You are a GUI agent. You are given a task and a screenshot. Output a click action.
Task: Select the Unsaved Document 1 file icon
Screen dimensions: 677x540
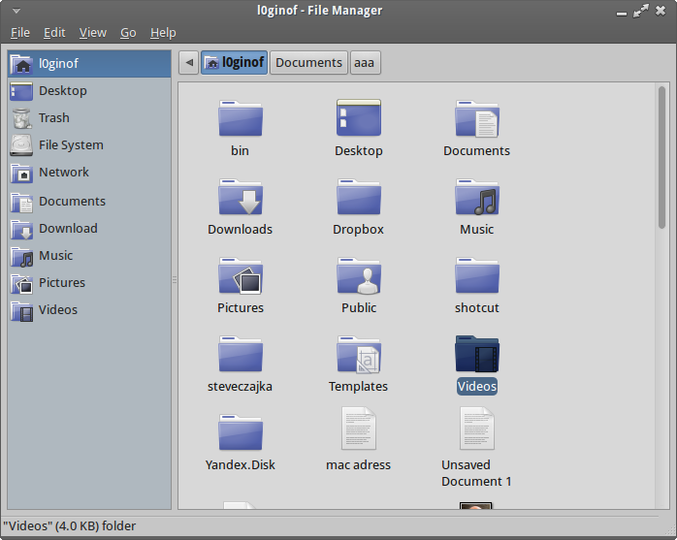pyautogui.click(x=477, y=428)
